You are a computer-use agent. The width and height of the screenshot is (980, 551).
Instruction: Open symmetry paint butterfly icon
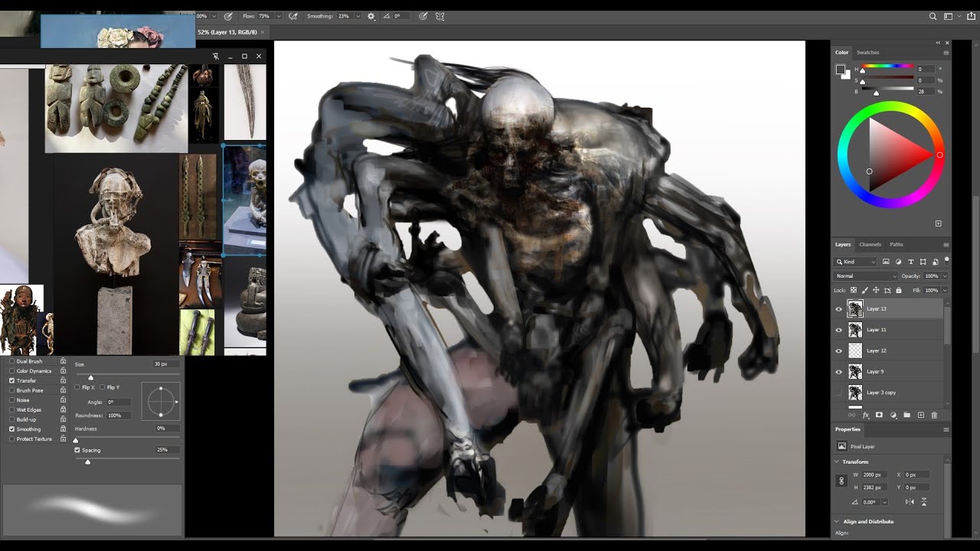pyautogui.click(x=440, y=16)
